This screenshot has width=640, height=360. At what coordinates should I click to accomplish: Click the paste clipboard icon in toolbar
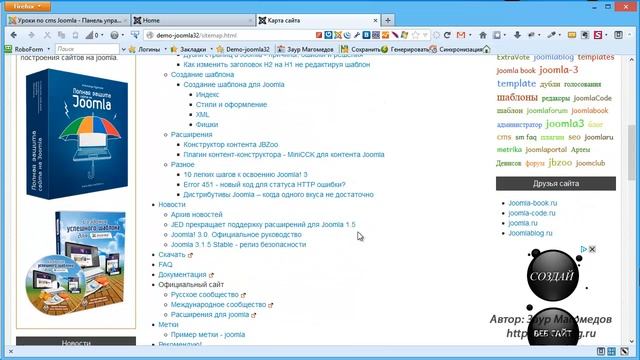(x=76, y=35)
